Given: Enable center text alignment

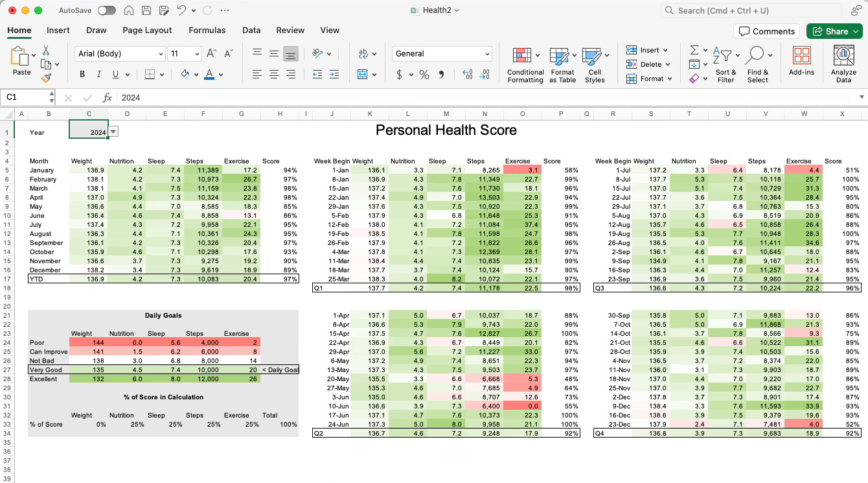Looking at the screenshot, I should (273, 75).
